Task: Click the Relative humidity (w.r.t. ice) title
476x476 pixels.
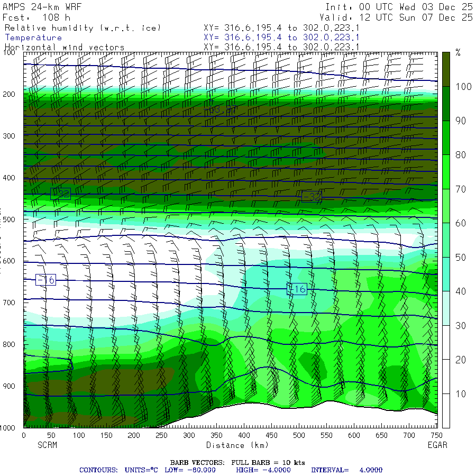Action: pyautogui.click(x=83, y=28)
